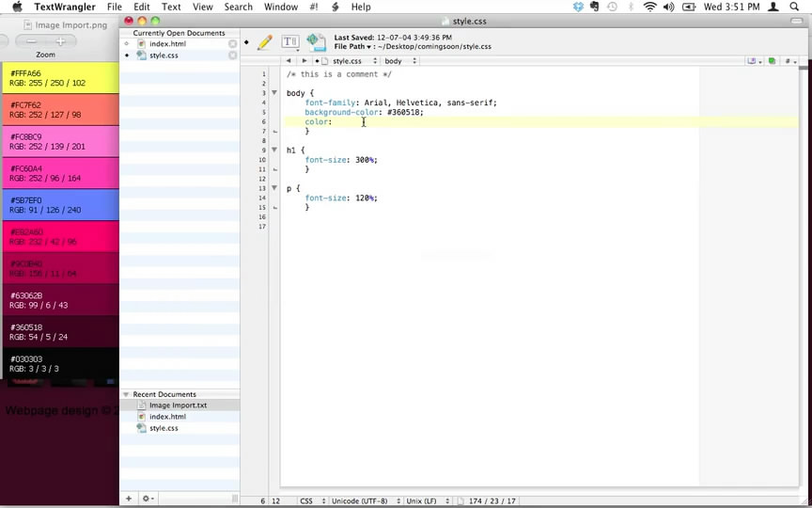Zoom in with plus button in Image Import window
Image resolution: width=812 pixels, height=508 pixels.
coord(60,41)
